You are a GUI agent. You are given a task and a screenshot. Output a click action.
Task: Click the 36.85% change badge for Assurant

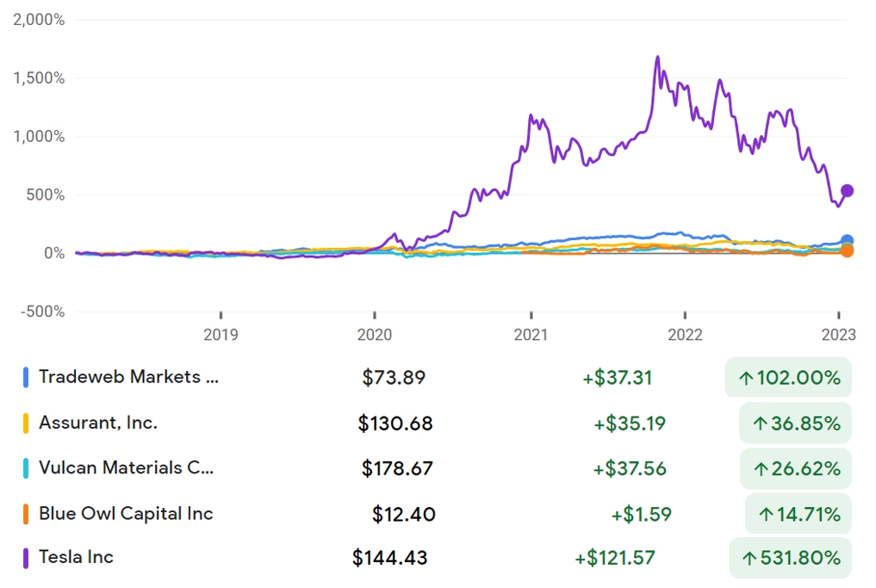click(x=795, y=423)
